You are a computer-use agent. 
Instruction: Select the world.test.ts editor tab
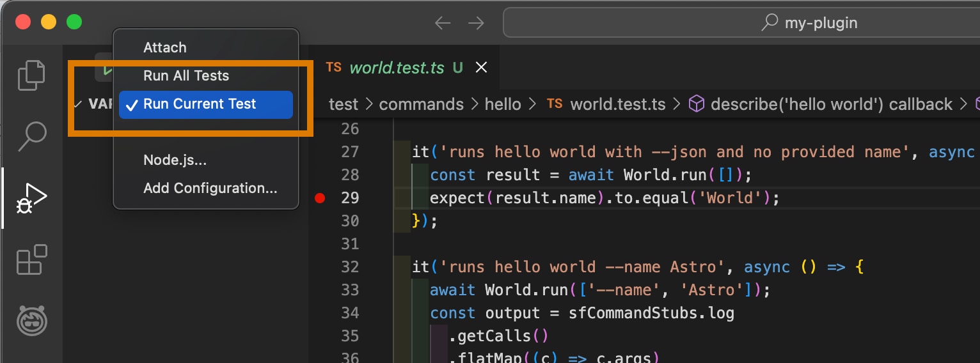pos(407,68)
